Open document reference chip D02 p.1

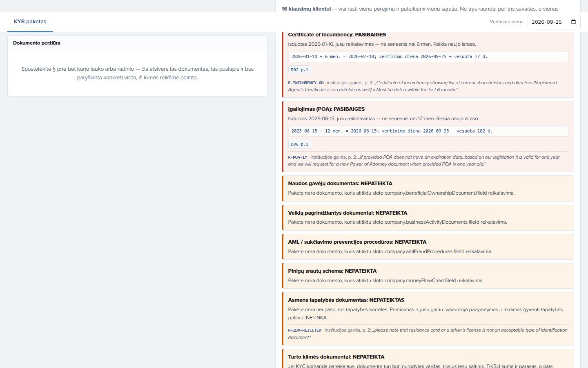click(x=300, y=70)
